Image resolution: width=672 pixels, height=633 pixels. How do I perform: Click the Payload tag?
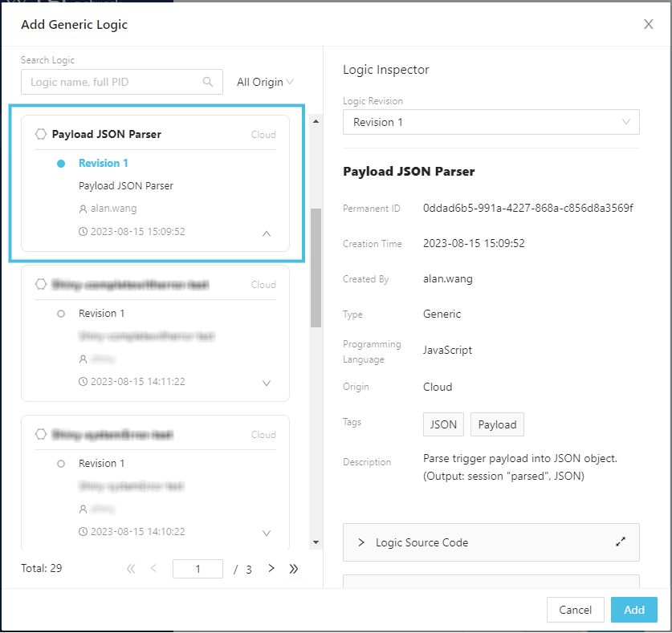click(497, 424)
